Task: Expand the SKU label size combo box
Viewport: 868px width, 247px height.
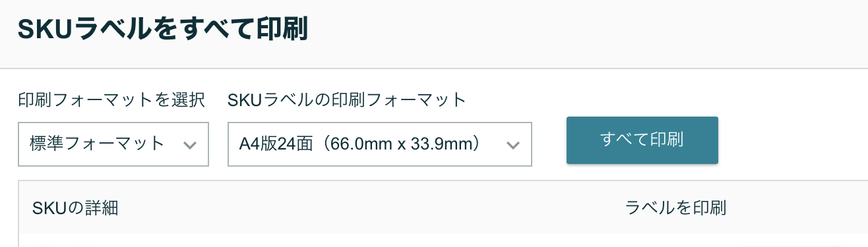Action: [380, 144]
